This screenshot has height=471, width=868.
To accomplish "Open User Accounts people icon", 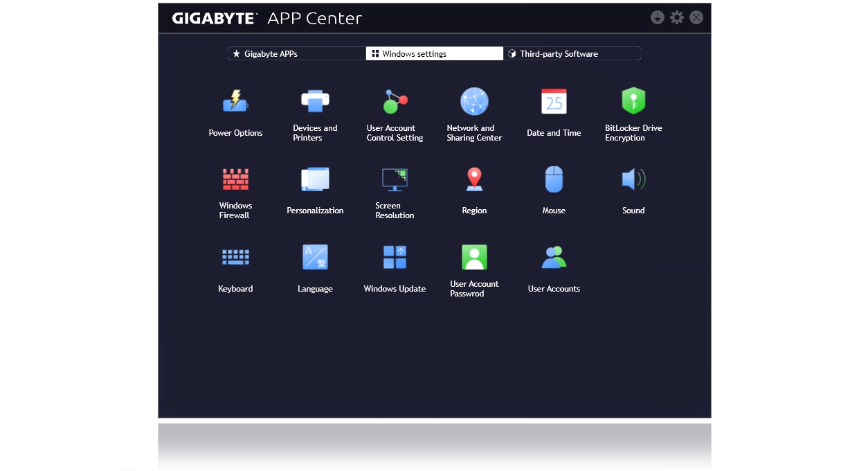I will tap(554, 258).
